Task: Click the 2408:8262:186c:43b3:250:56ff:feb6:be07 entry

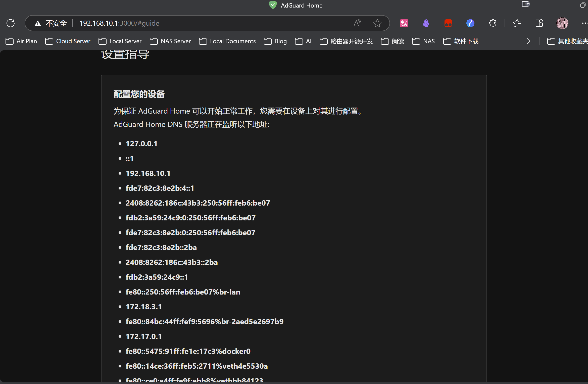Action: [198, 203]
